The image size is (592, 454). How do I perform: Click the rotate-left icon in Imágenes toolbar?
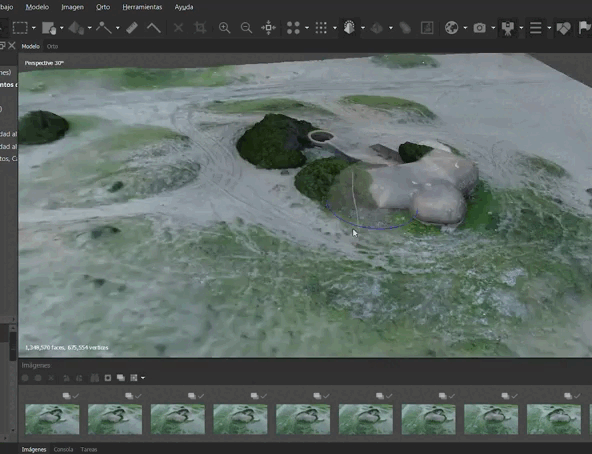point(66,378)
